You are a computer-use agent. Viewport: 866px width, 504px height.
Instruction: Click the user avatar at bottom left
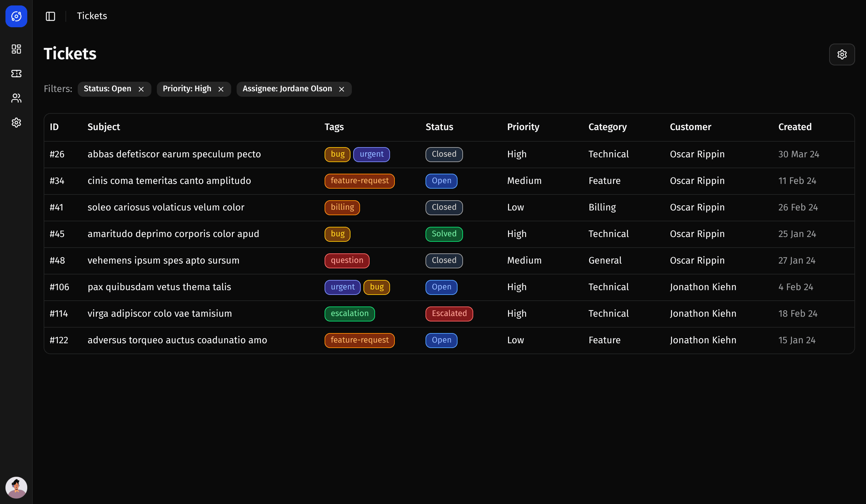pyautogui.click(x=16, y=487)
